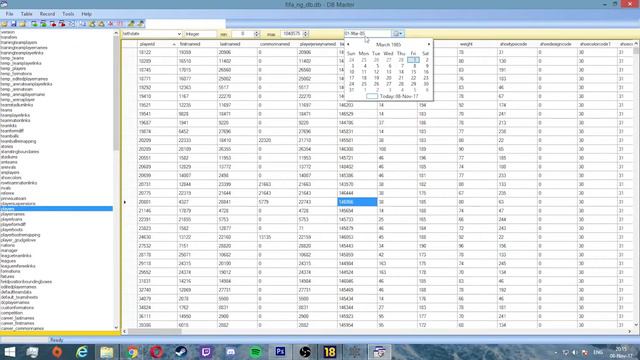This screenshot has width=640, height=360.
Task: Click the highlighted blue cell in grid
Action: click(x=357, y=202)
